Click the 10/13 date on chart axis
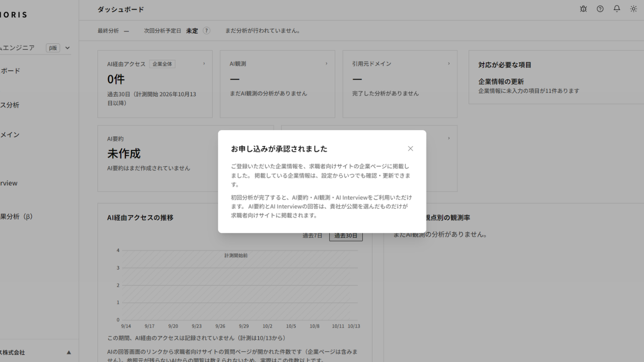The width and height of the screenshot is (644, 362). 354,326
